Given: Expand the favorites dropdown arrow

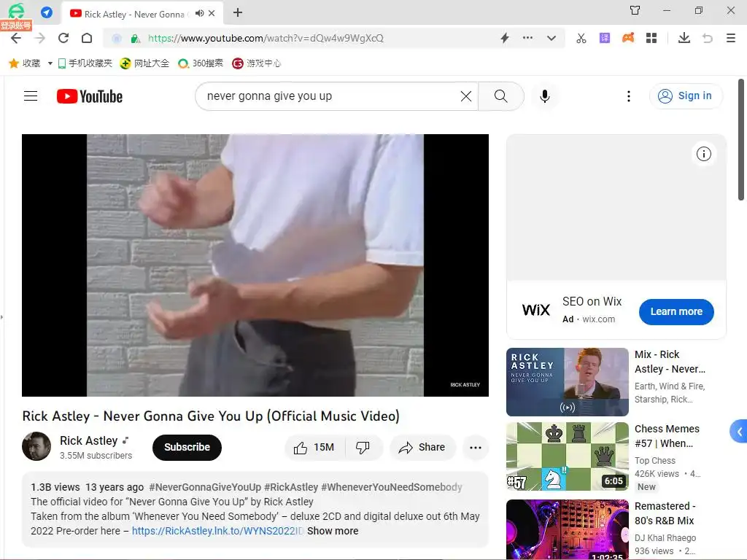Looking at the screenshot, I should click(50, 63).
